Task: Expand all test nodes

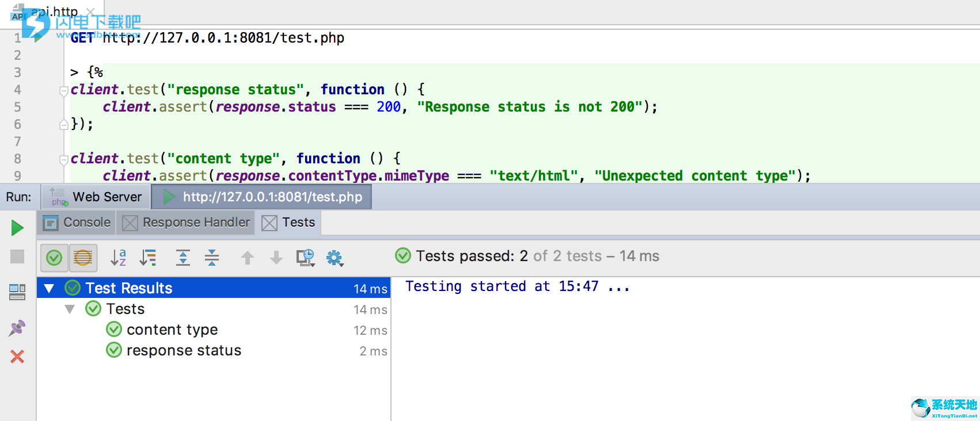Action: [183, 258]
